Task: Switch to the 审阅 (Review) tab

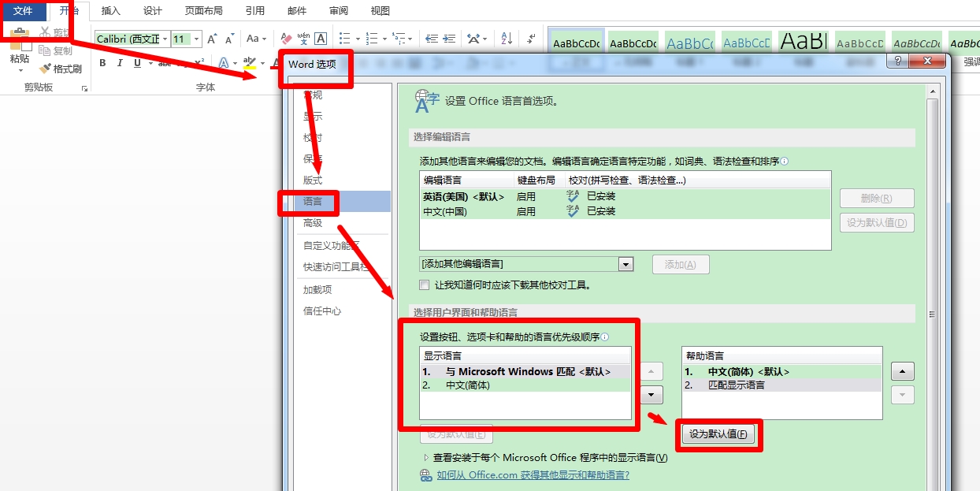Action: point(339,11)
